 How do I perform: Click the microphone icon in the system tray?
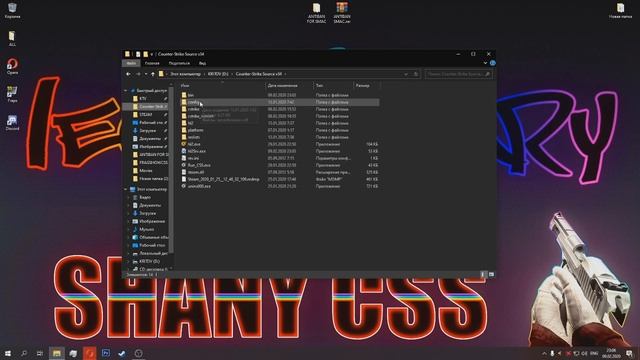click(x=552, y=353)
